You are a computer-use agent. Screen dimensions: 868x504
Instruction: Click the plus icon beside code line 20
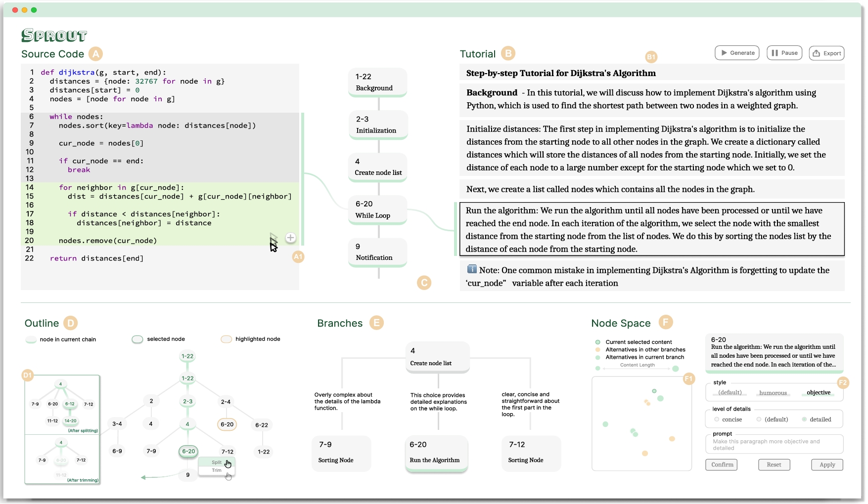291,238
